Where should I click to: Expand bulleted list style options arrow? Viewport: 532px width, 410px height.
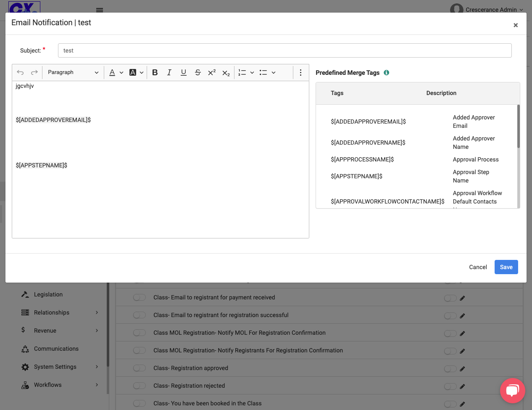[x=274, y=73]
